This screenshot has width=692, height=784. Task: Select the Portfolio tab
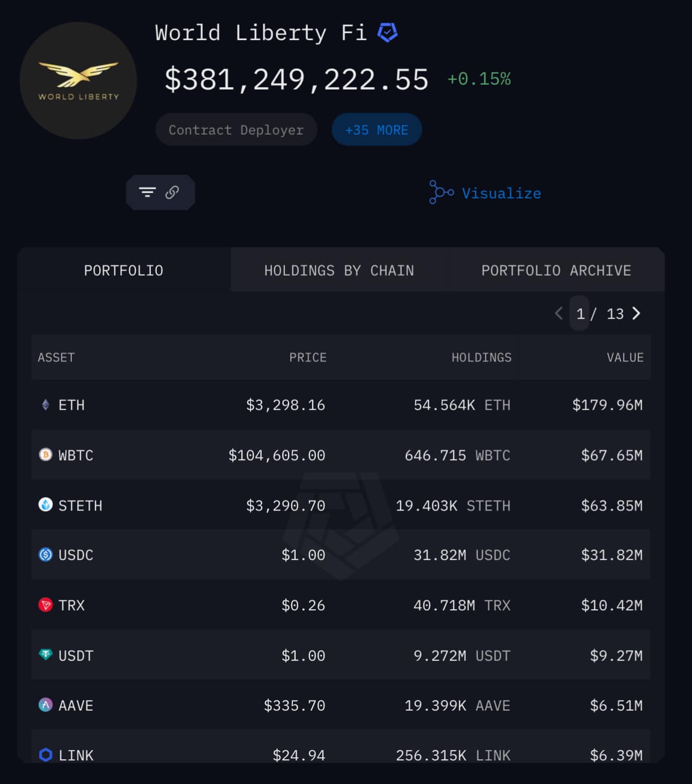click(x=123, y=270)
